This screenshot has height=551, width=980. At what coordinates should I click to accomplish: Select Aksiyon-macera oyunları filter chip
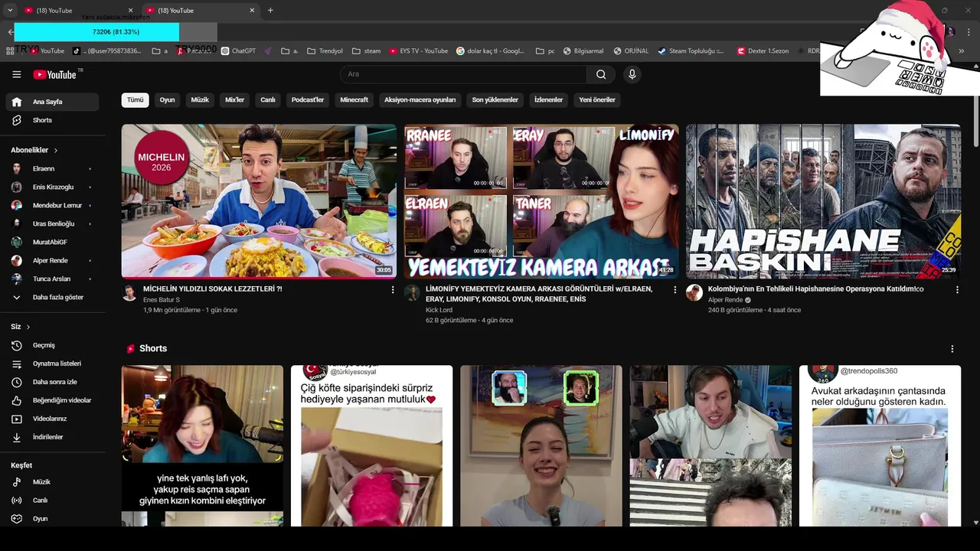coord(420,99)
